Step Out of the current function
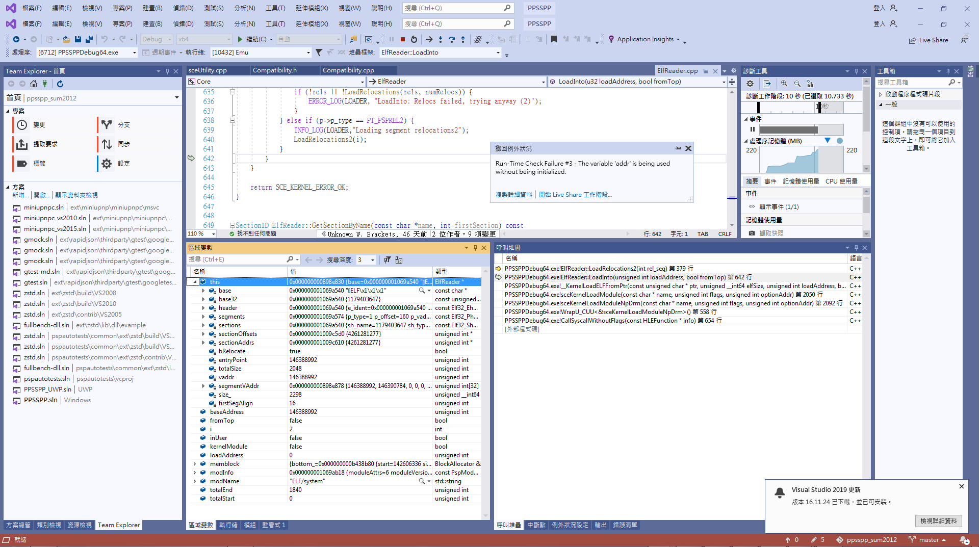The height and width of the screenshot is (547, 980). pos(463,39)
